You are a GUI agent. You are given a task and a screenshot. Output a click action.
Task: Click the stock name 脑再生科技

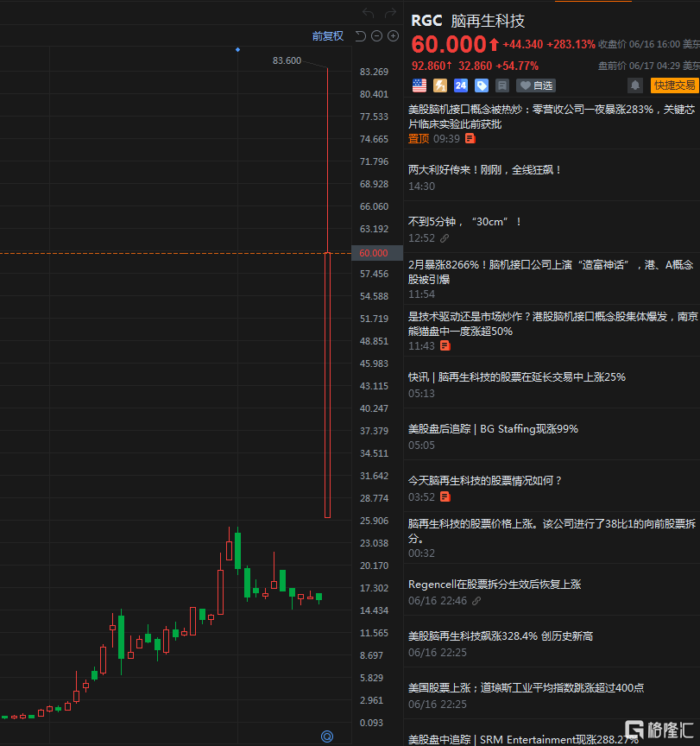click(x=488, y=21)
